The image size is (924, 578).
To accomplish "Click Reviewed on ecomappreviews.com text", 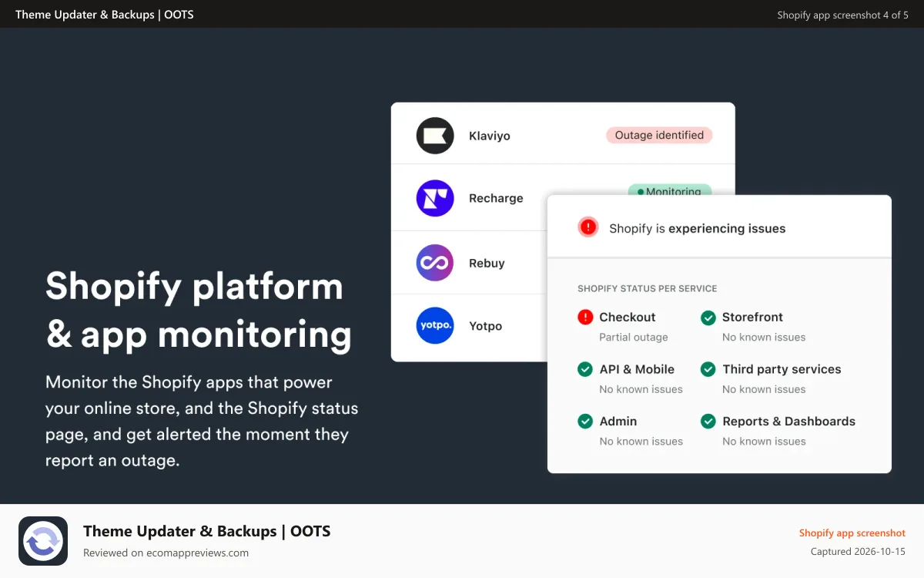I will click(166, 553).
